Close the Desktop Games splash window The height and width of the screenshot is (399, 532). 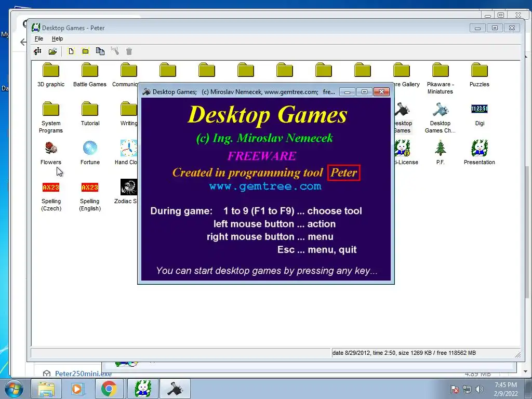point(381,91)
